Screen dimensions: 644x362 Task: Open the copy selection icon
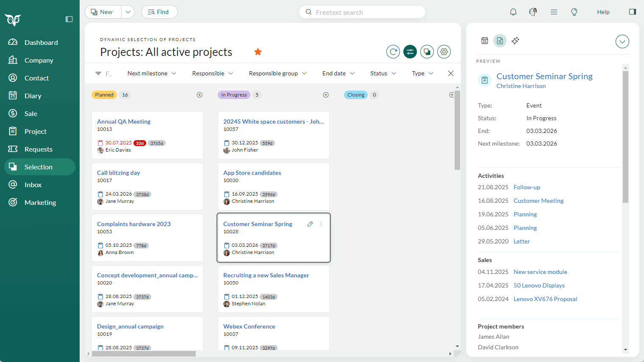[427, 51]
